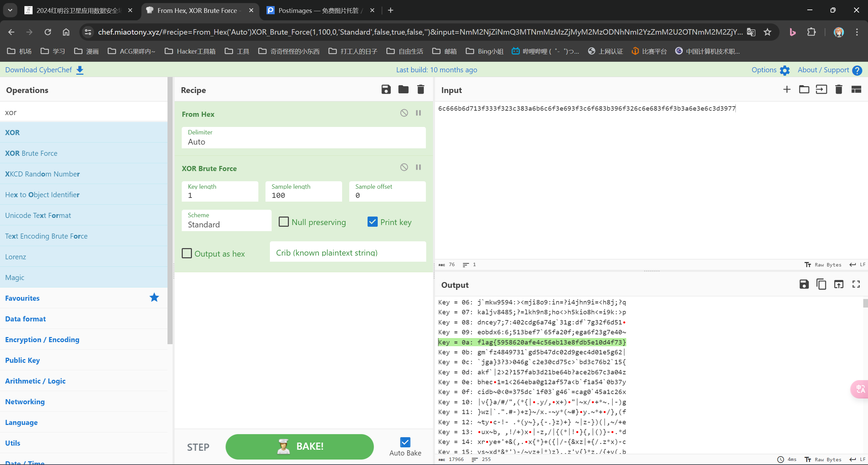Add a new input tab
Image resolution: width=868 pixels, height=465 pixels.
787,90
